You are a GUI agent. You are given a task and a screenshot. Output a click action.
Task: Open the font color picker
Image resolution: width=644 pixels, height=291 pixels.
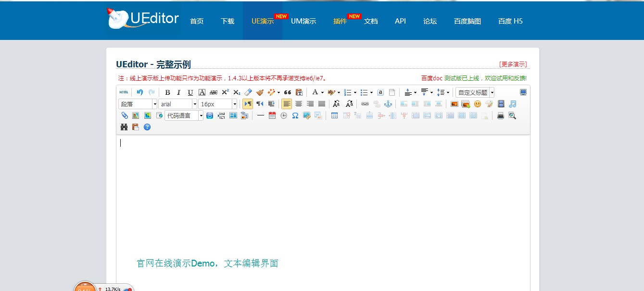click(315, 92)
